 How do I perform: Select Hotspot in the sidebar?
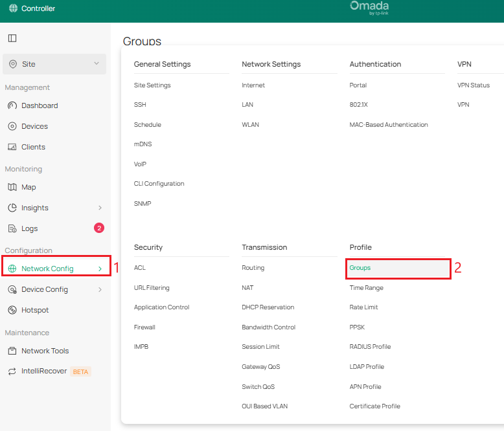(35, 310)
